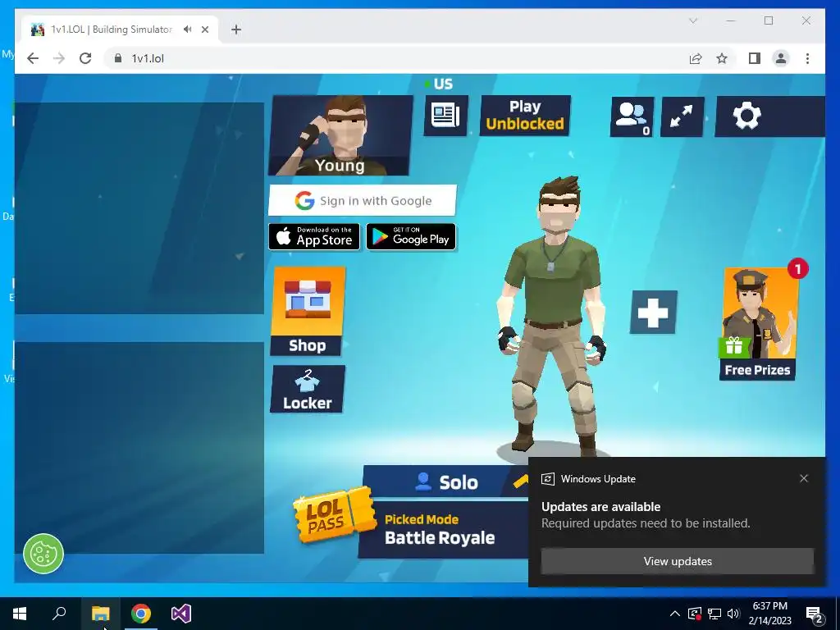840x630 pixels.
Task: Open Windows Start menu
Action: [x=20, y=614]
